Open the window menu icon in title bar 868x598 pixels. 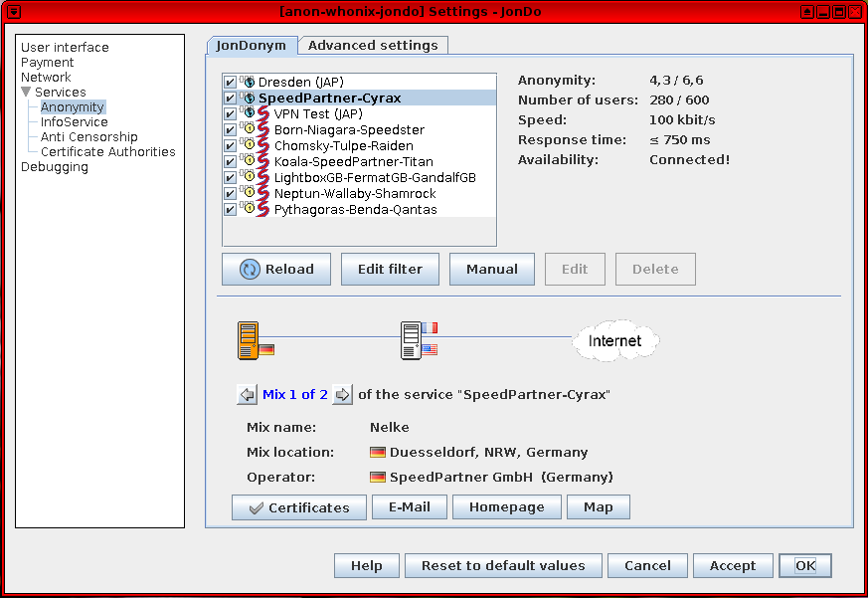[14, 12]
